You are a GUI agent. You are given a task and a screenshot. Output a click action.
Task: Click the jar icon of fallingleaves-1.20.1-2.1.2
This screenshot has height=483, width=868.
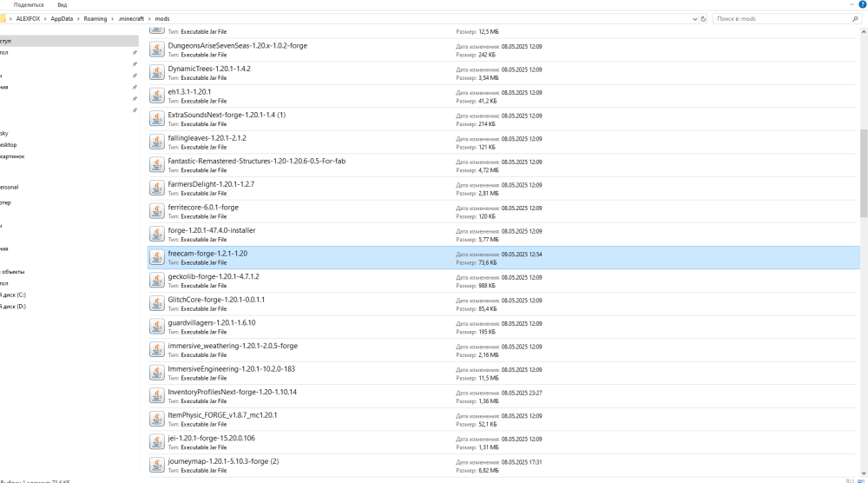(156, 142)
